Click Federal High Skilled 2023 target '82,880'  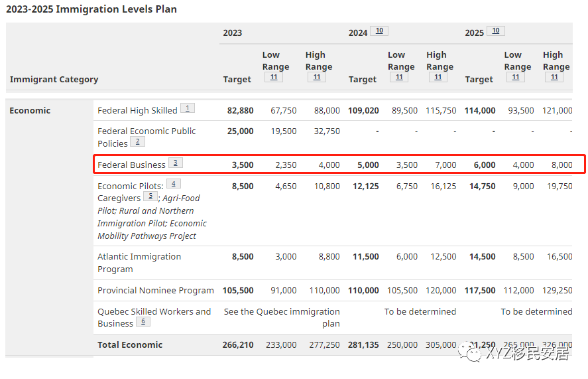coord(241,111)
